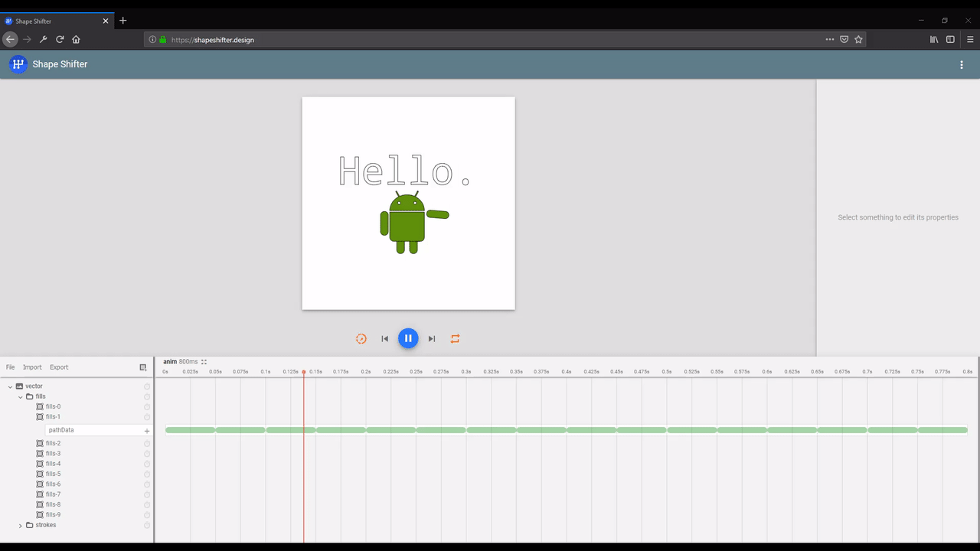
Task: Click the stopwatch icon for fills-0
Action: click(147, 406)
